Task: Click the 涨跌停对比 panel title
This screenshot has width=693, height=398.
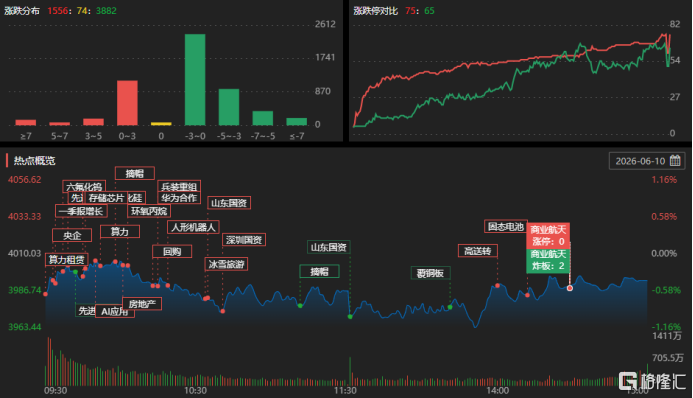Action: click(x=376, y=11)
